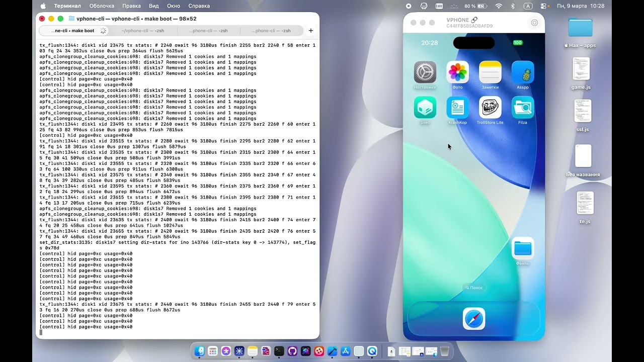Add a new terminal tab with the plus button
This screenshot has width=644, height=362.
(x=310, y=31)
